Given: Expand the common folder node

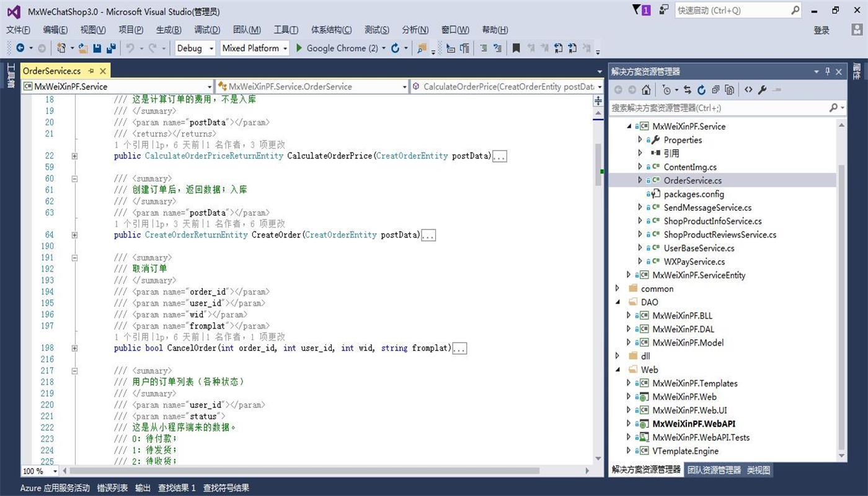Looking at the screenshot, I should pyautogui.click(x=617, y=288).
